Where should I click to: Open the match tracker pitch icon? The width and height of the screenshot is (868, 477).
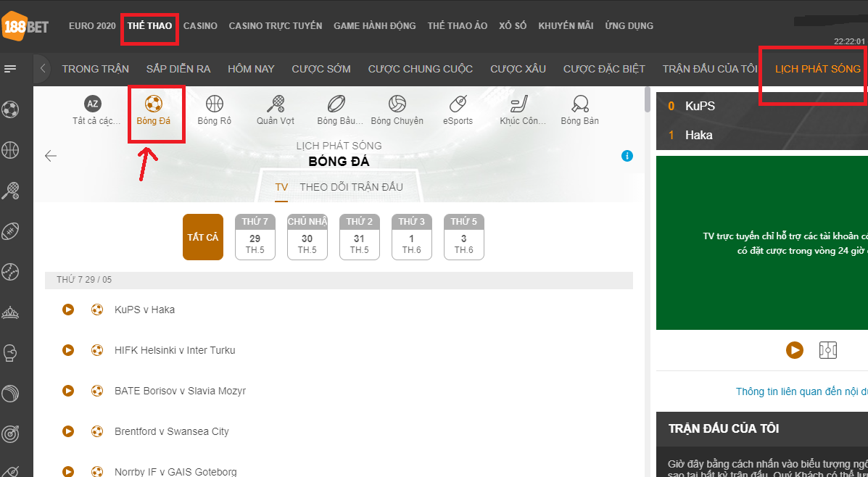827,349
